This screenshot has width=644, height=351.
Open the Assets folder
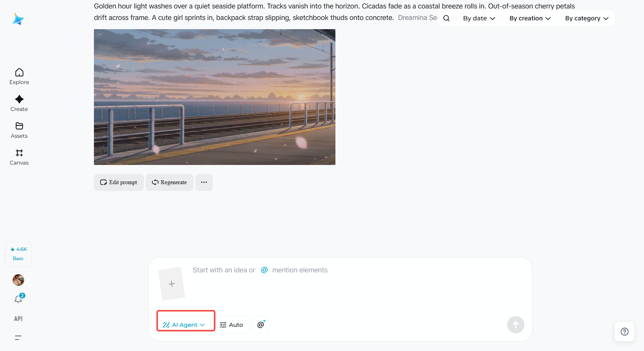pos(19,130)
